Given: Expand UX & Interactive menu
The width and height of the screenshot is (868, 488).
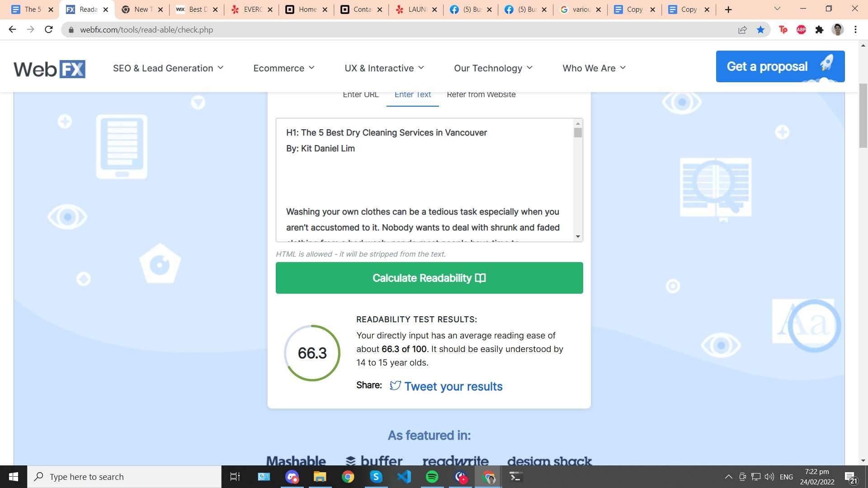Looking at the screenshot, I should tap(384, 68).
